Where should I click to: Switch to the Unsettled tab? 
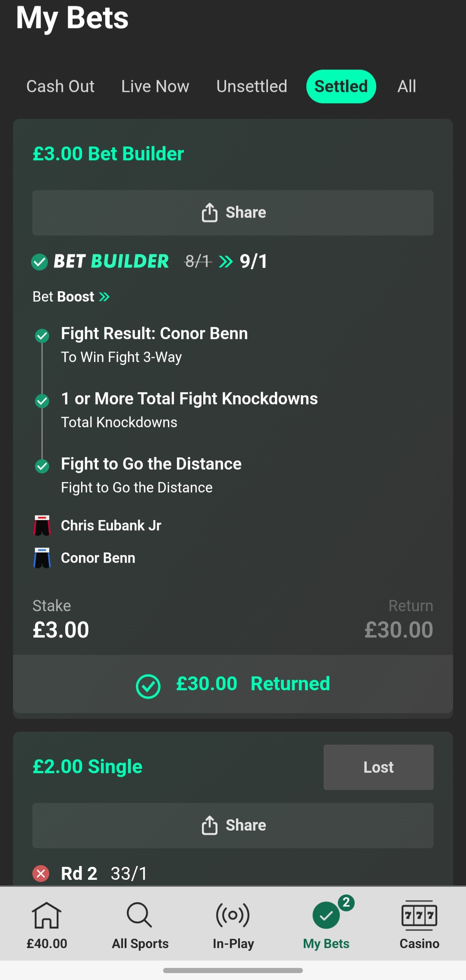[x=252, y=86]
